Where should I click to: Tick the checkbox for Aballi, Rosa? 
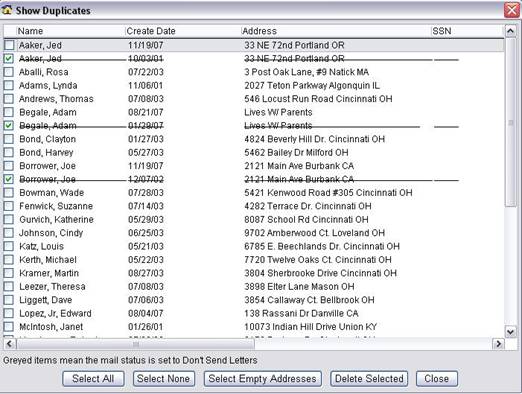click(9, 72)
